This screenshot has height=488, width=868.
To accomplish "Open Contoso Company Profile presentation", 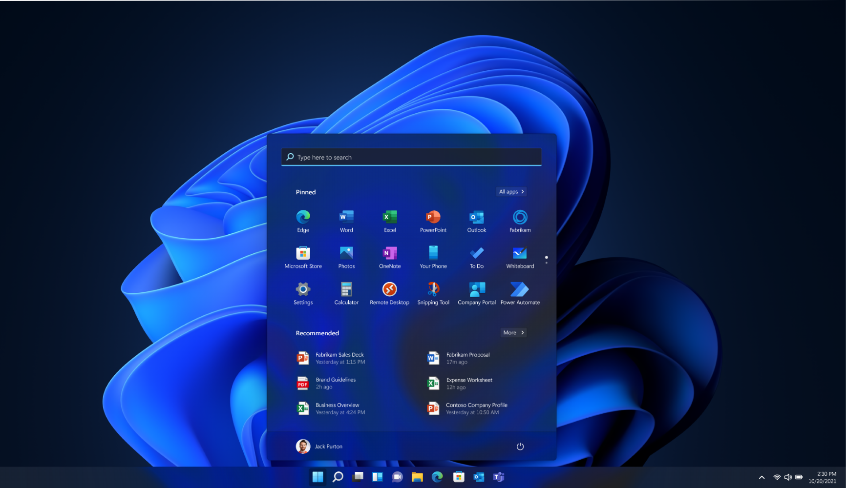I will [467, 408].
